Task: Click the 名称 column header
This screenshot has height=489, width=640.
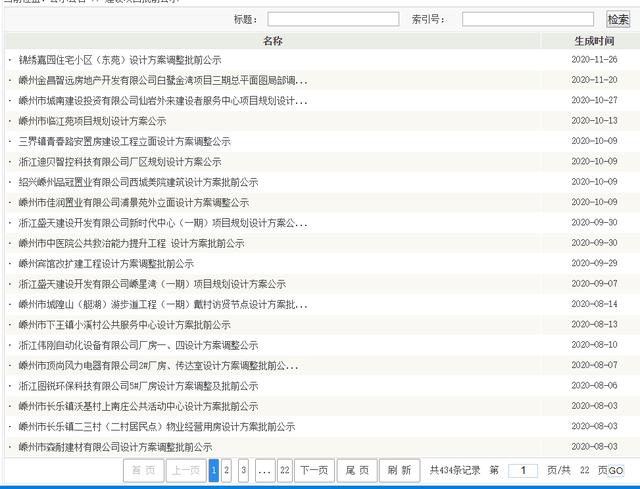Action: click(x=273, y=41)
